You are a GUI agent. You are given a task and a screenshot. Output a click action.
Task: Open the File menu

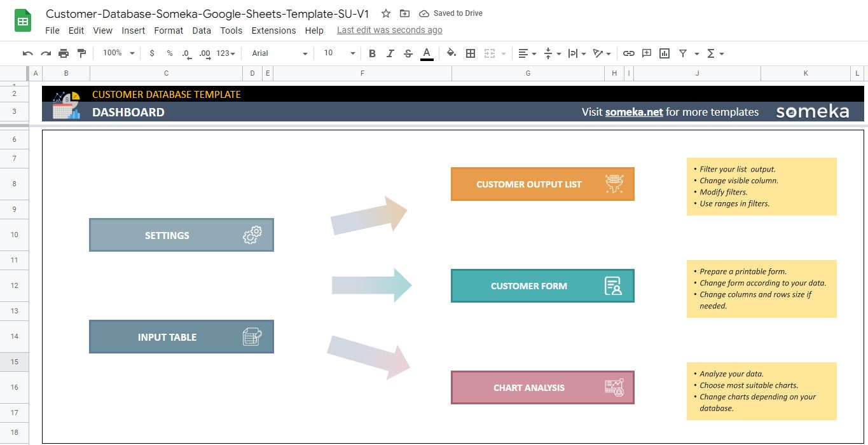coord(52,31)
